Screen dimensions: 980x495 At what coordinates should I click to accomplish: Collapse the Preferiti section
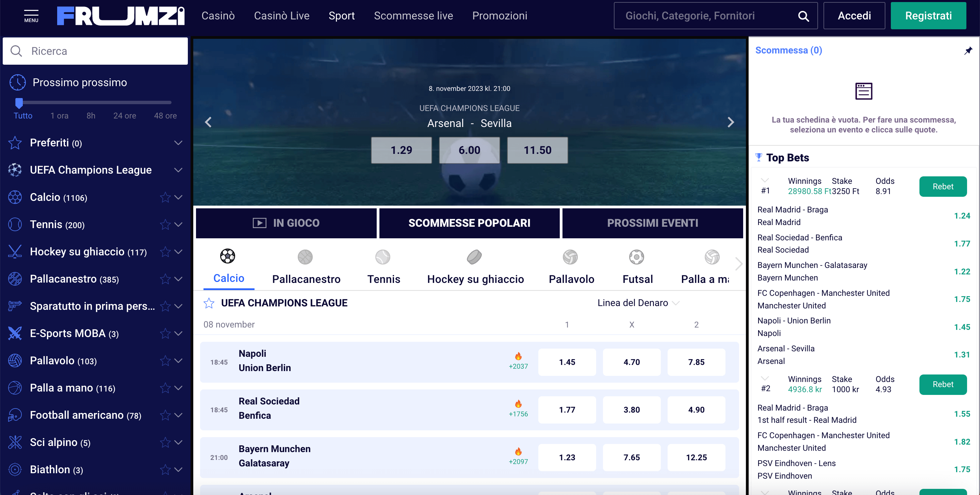[178, 143]
